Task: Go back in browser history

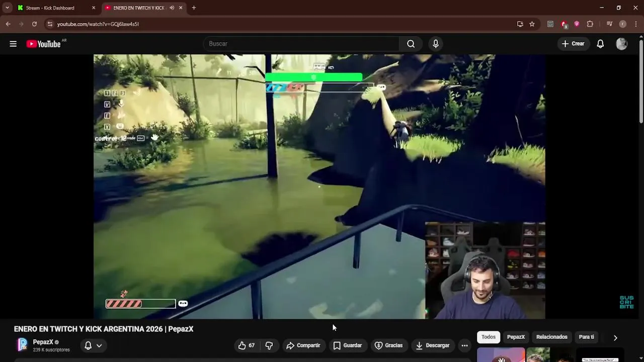Action: coord(8,24)
